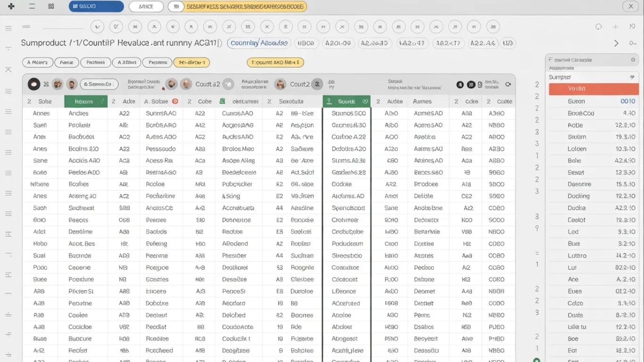Expand the chevron right of the filter chips
This screenshot has width=644, height=362.
[x=617, y=43]
